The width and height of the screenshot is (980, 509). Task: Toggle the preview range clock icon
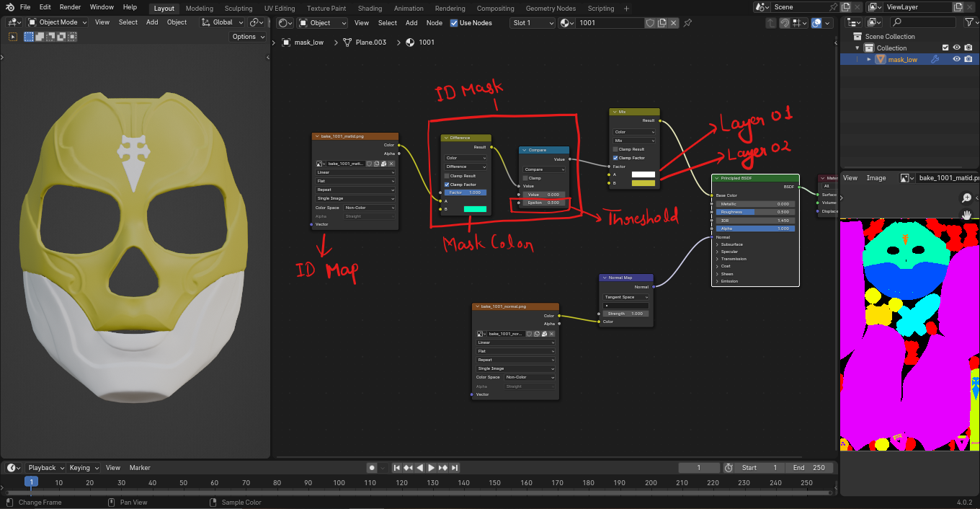[x=729, y=468]
